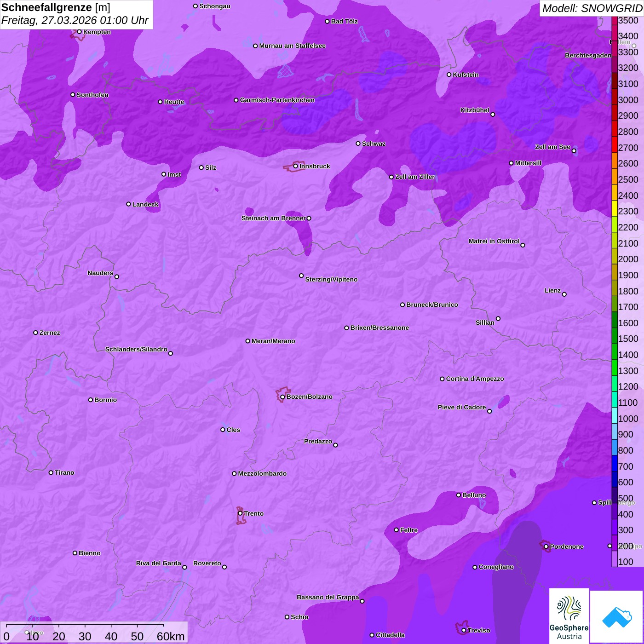Click the red legend swatch beside 2700
Viewport: 644px width, 644px height.
(x=615, y=144)
